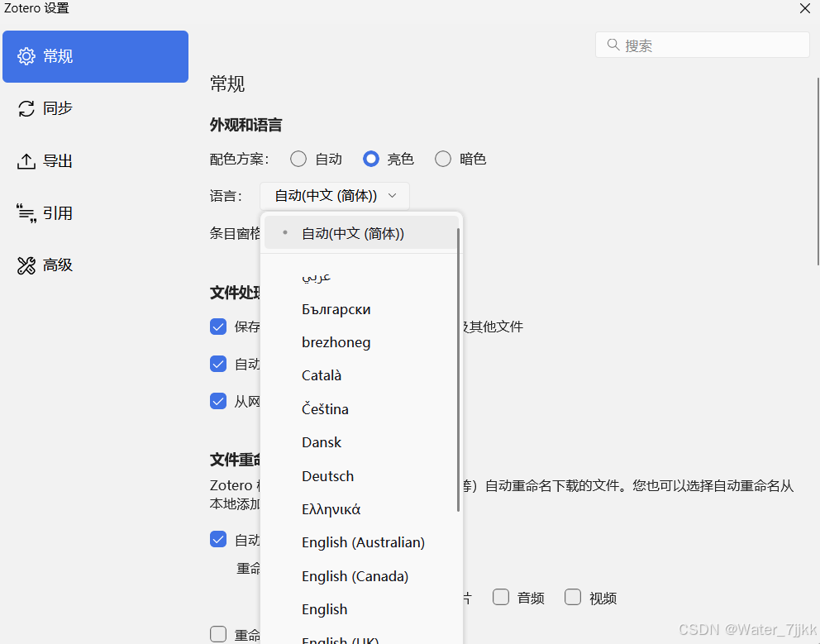Choose plain English language option
The height and width of the screenshot is (644, 820).
(361, 609)
